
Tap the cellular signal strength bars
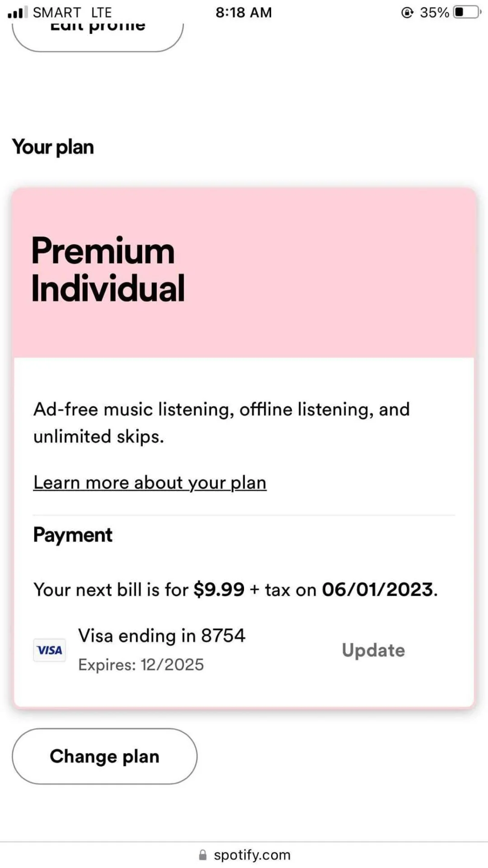tap(18, 12)
